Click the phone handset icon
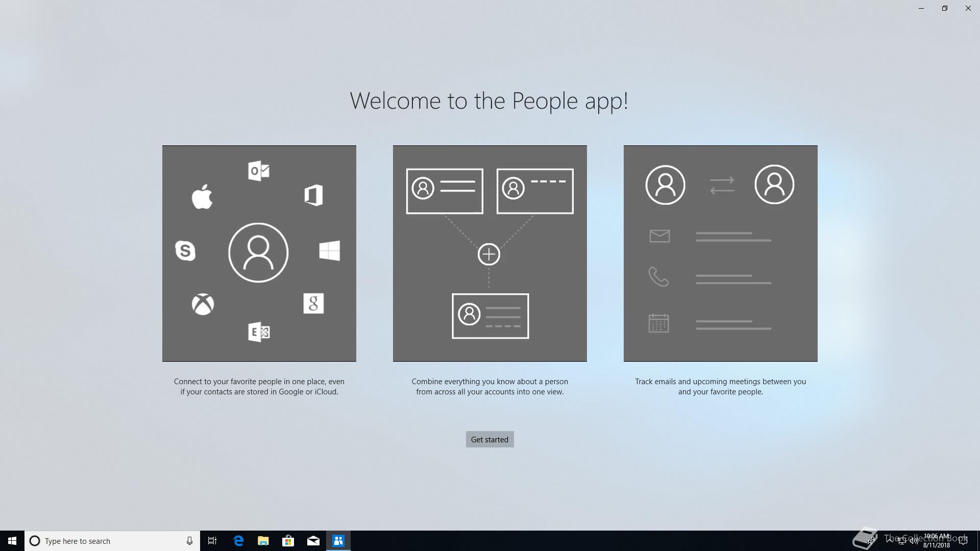The image size is (980, 551). (x=658, y=277)
